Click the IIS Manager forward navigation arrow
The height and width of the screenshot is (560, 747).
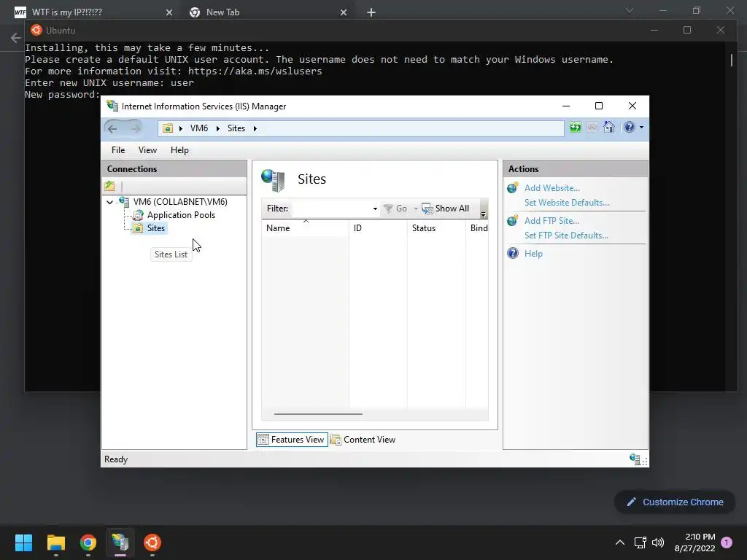pyautogui.click(x=136, y=128)
